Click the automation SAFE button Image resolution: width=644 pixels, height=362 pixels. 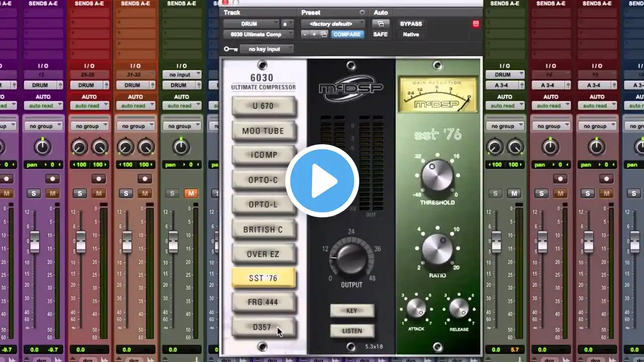pyautogui.click(x=380, y=34)
